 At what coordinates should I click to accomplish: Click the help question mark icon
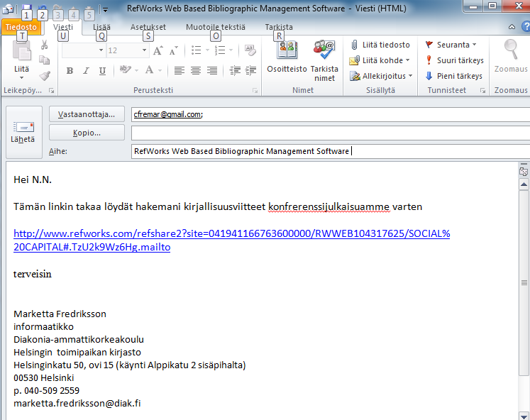click(526, 26)
